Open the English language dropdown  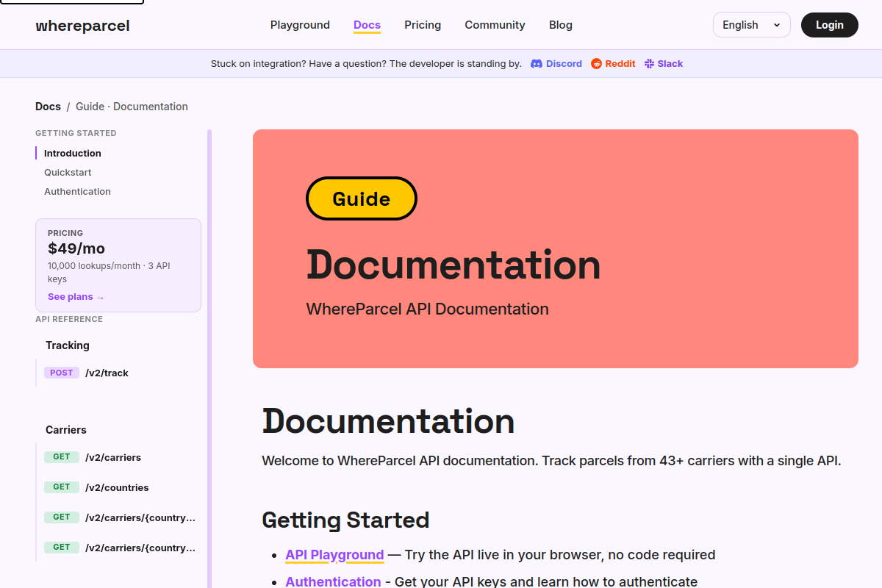point(751,25)
